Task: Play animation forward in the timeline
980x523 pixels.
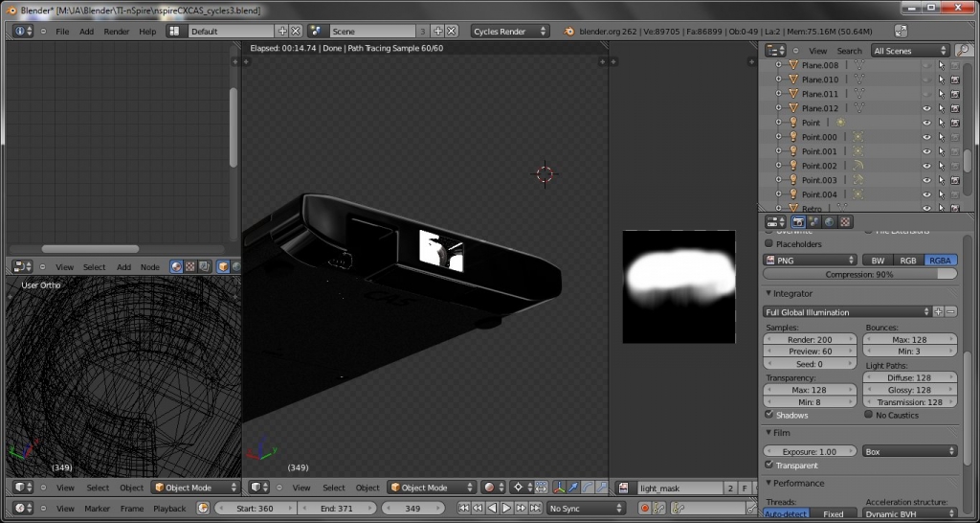Action: pyautogui.click(x=507, y=508)
